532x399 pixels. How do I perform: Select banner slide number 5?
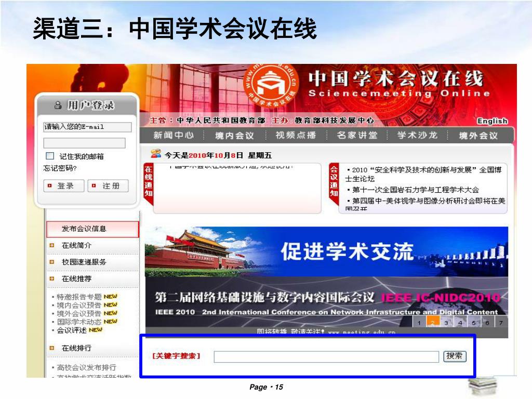[x=474, y=323]
